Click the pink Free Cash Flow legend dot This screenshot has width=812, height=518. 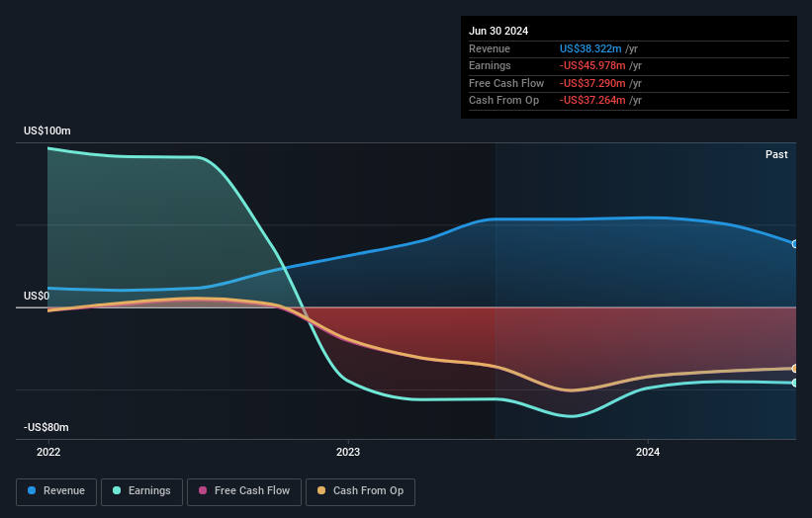pyautogui.click(x=203, y=490)
